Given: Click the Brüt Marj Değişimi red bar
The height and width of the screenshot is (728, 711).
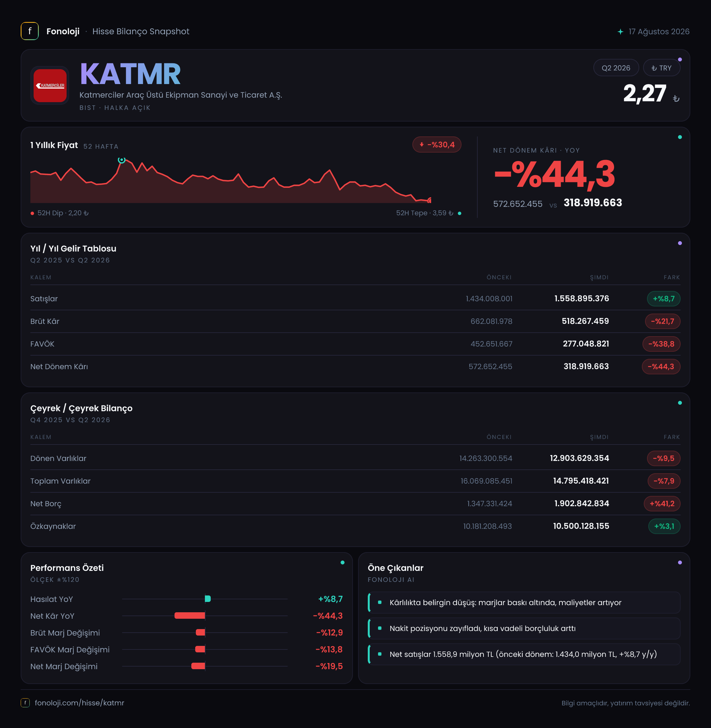Looking at the screenshot, I should click(x=200, y=632).
